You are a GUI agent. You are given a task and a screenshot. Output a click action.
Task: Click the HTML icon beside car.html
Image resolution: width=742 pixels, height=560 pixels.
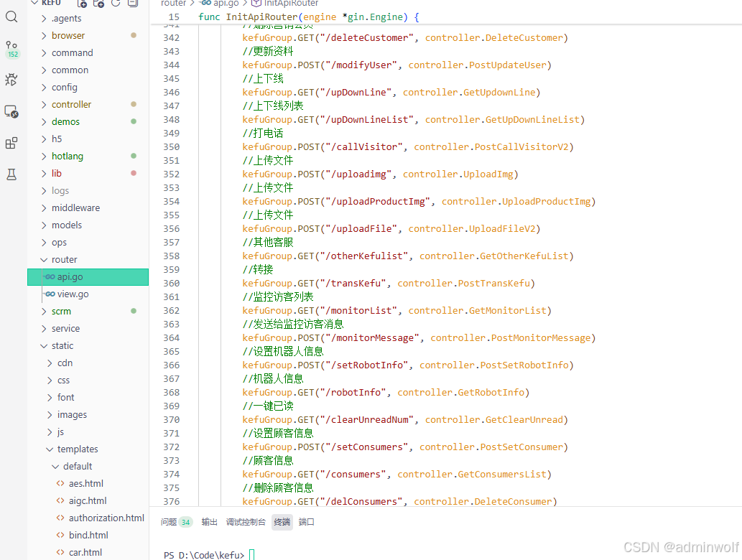(60, 552)
